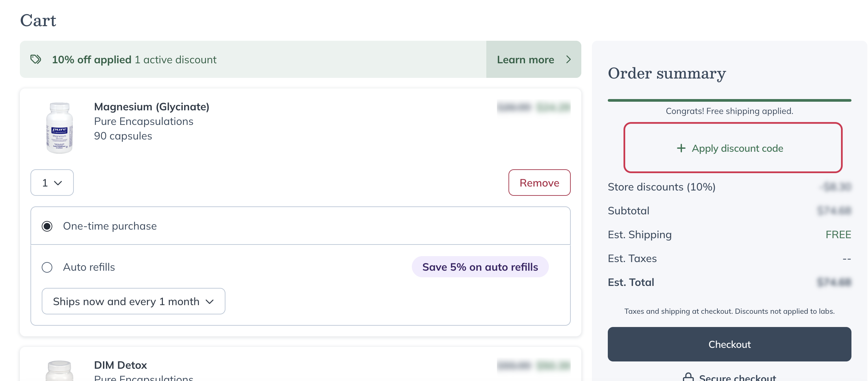Viewport: 868px width, 381px height.
Task: Click Magnesium (Glycinate) product title
Action: pos(151,107)
